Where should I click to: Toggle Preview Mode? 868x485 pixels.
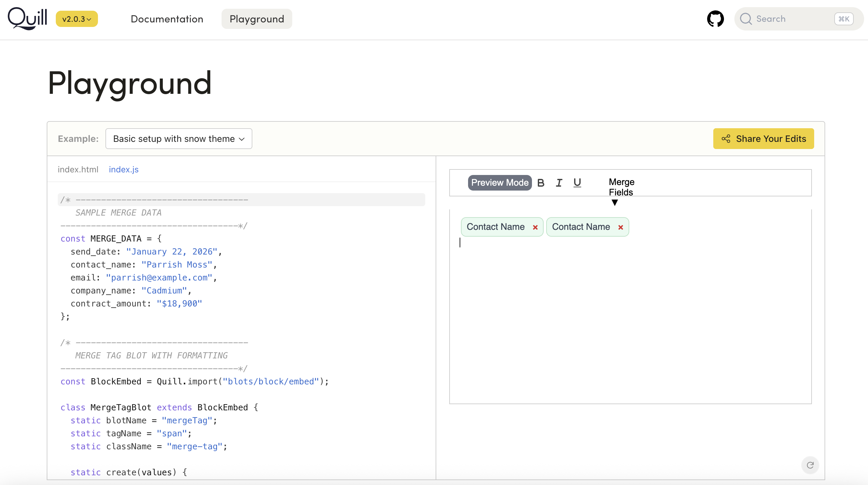(x=500, y=182)
